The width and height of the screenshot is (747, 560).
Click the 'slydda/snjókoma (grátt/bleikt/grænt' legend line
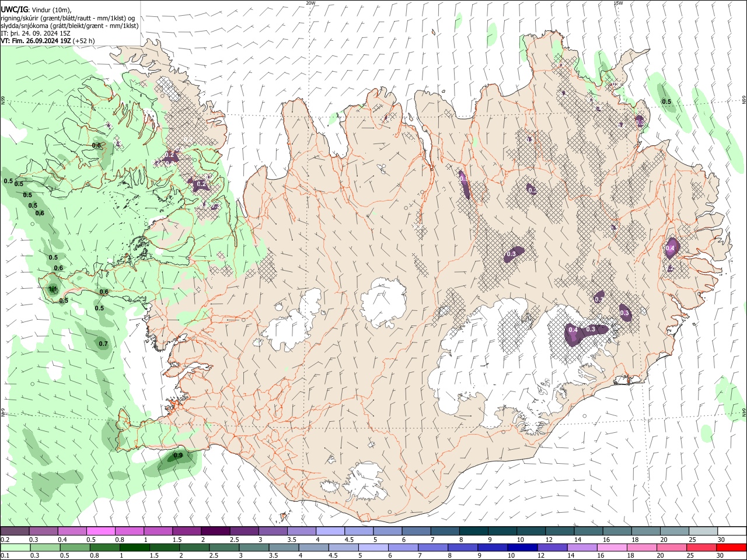[x=69, y=26]
